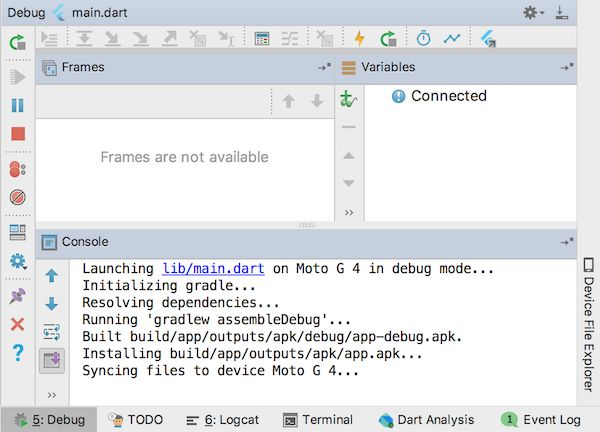Open Flutter DevTools icon

pos(488,39)
